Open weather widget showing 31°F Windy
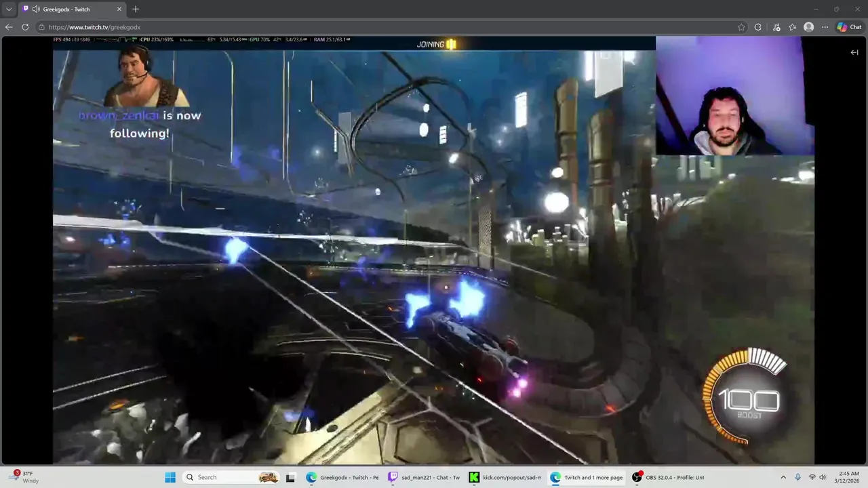 tap(24, 477)
